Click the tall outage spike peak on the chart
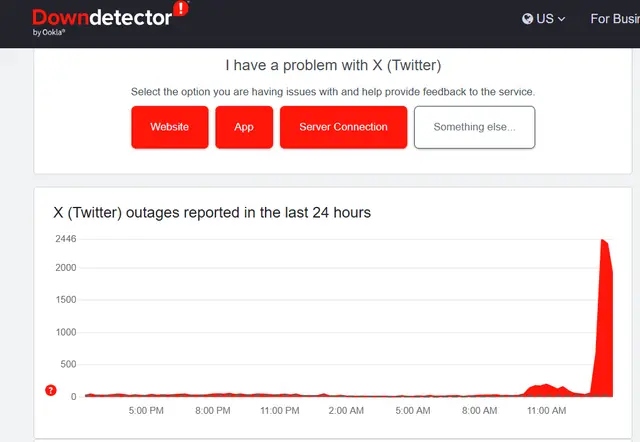The width and height of the screenshot is (640, 442). click(x=604, y=241)
